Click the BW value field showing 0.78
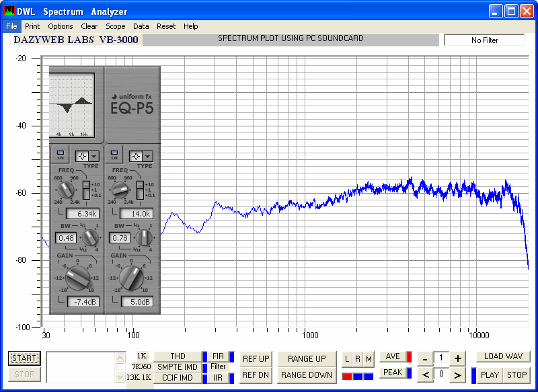Screen dimensions: 538x392 point(120,237)
